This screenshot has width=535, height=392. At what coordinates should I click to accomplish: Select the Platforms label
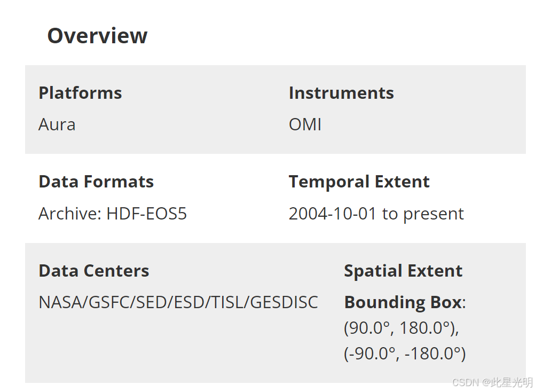[80, 93]
